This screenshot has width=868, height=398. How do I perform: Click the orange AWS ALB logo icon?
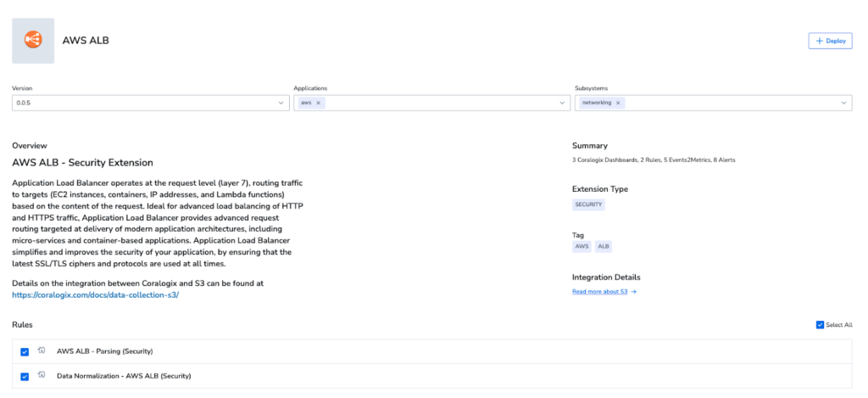(33, 41)
